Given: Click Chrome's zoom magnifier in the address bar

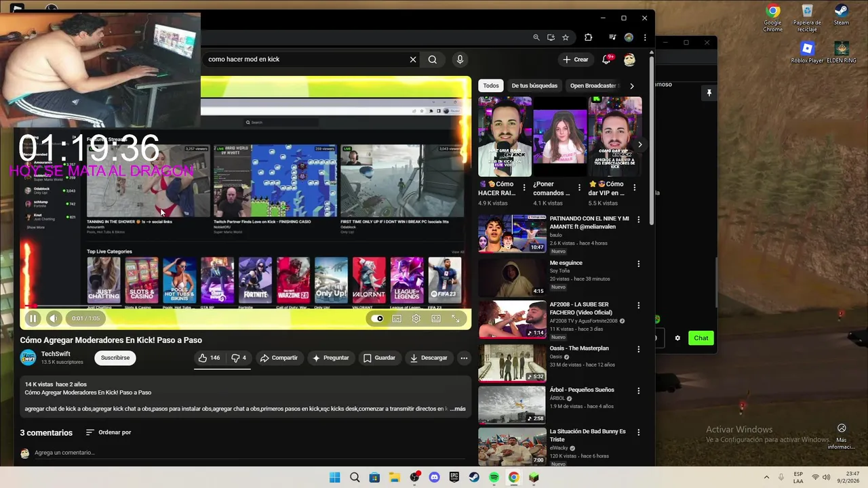Looking at the screenshot, I should coord(536,37).
